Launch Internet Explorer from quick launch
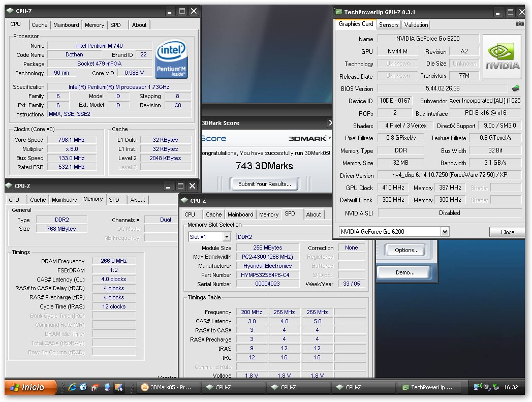This screenshot has width=532, height=402. [72, 387]
